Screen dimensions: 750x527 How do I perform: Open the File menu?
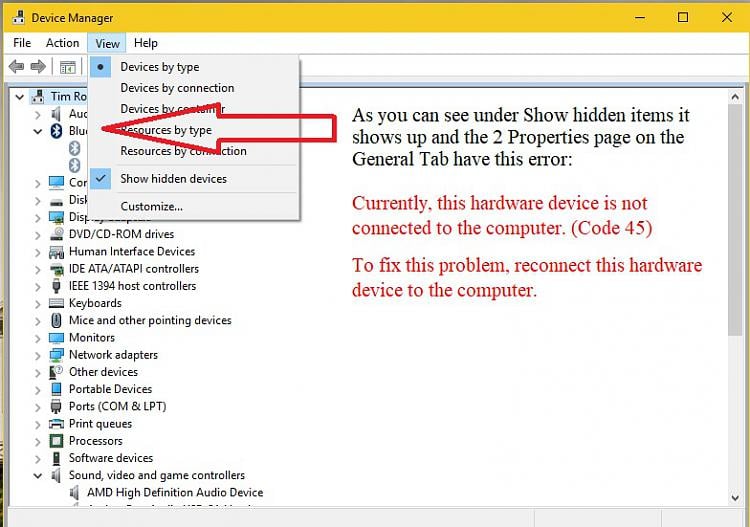pos(22,43)
